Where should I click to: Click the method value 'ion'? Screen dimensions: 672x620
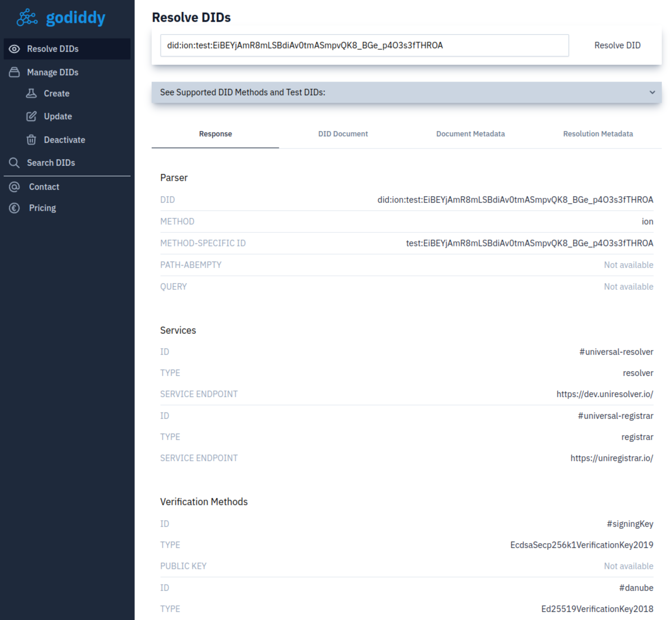tap(647, 222)
